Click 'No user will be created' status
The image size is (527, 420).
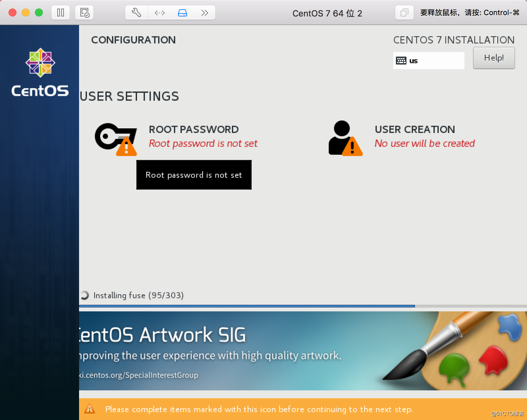pos(425,144)
